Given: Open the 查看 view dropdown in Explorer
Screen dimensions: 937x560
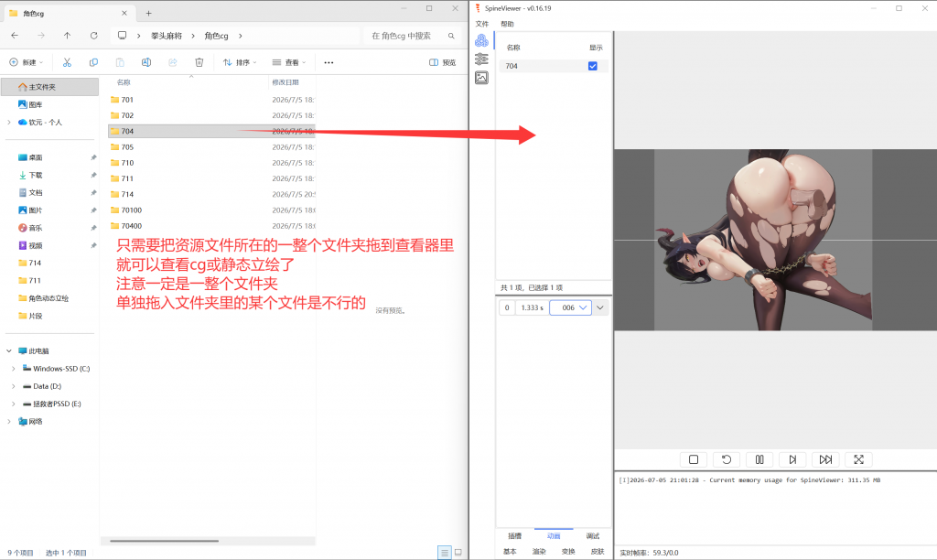Looking at the screenshot, I should click(x=289, y=62).
